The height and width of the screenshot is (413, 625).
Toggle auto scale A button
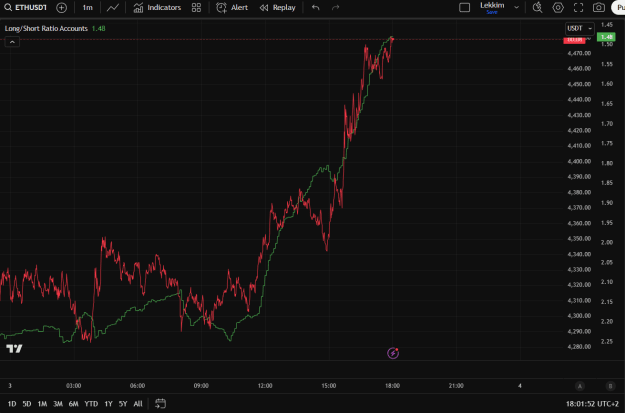(580, 385)
